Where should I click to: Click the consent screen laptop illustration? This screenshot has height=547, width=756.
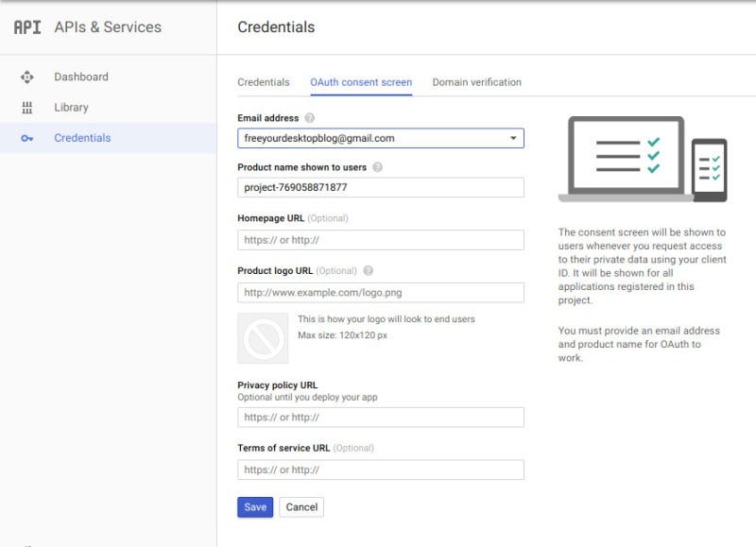643,159
